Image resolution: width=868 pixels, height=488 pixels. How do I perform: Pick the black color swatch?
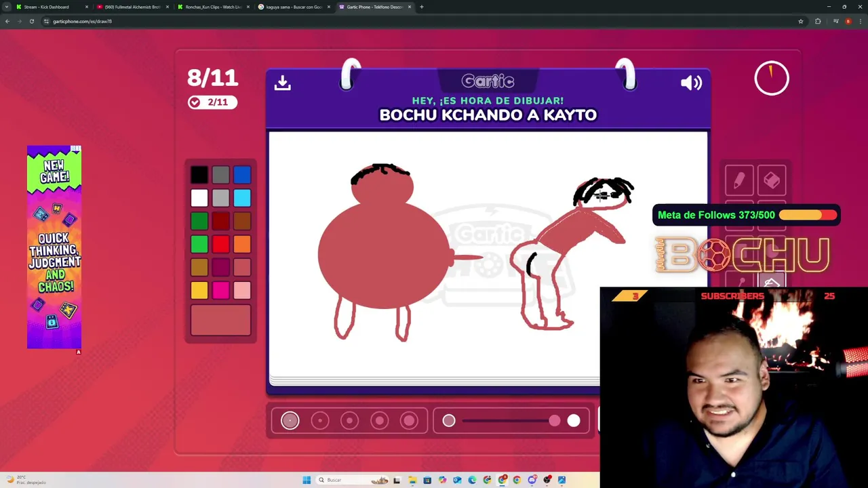(x=199, y=175)
